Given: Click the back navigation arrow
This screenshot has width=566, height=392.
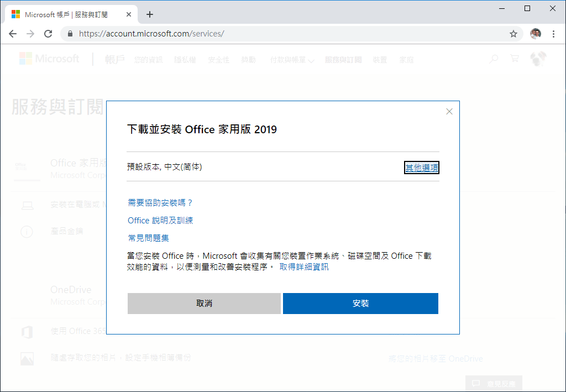Looking at the screenshot, I should 13,33.
